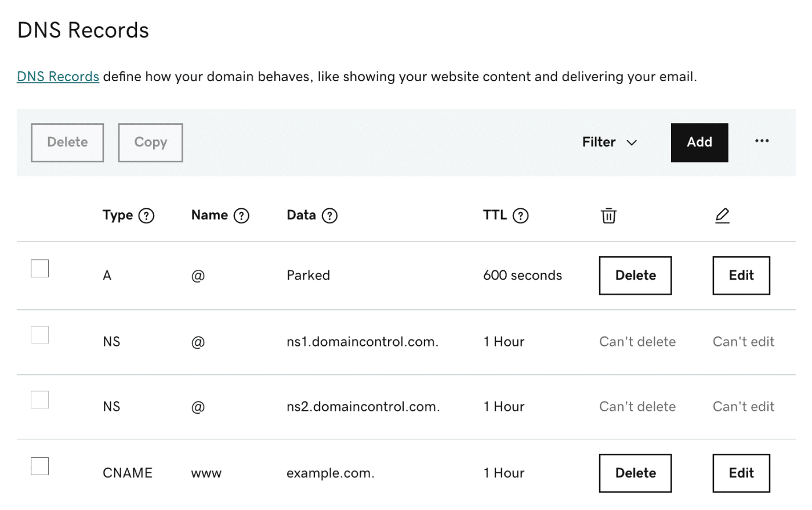Click the Filter chevron icon
The width and height of the screenshot is (812, 510).
(x=632, y=142)
